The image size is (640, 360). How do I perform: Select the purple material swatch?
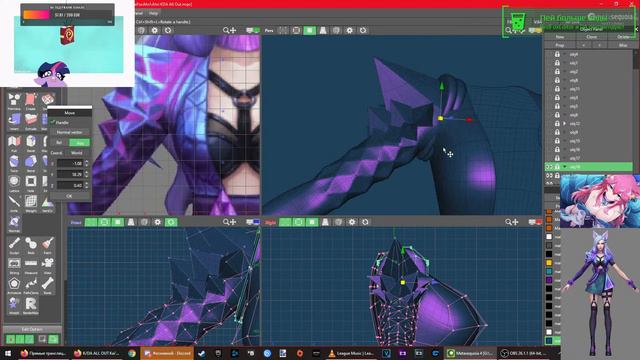coord(549,280)
